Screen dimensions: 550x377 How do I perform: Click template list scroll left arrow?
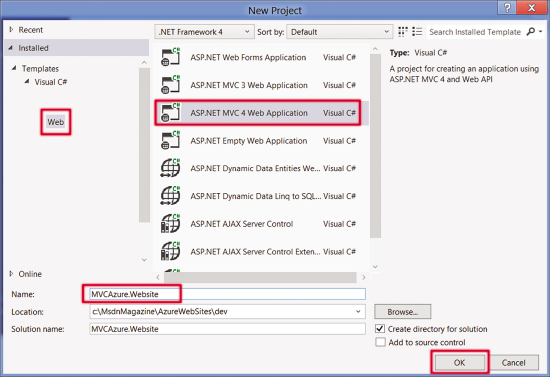[158, 277]
